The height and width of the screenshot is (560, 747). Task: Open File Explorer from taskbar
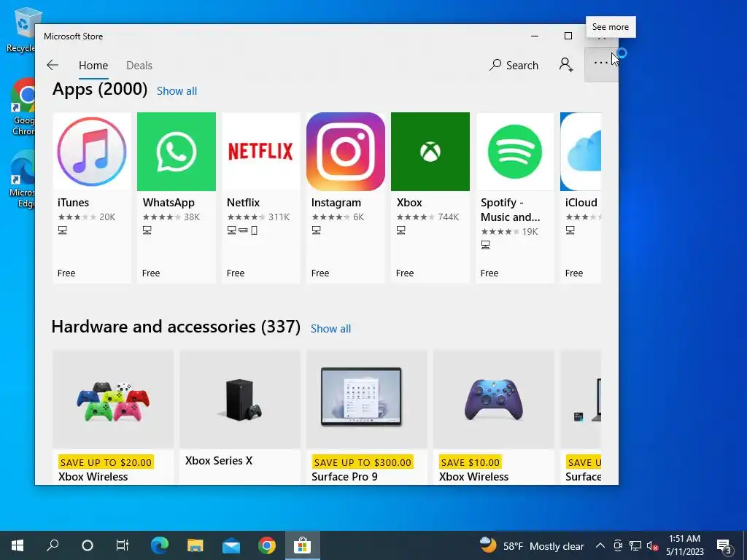(196, 545)
